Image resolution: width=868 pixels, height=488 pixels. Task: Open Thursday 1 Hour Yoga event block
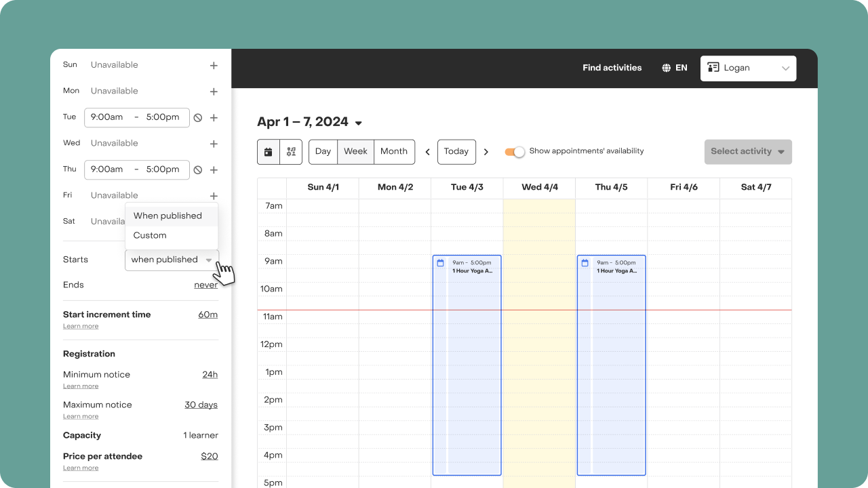[612, 365]
